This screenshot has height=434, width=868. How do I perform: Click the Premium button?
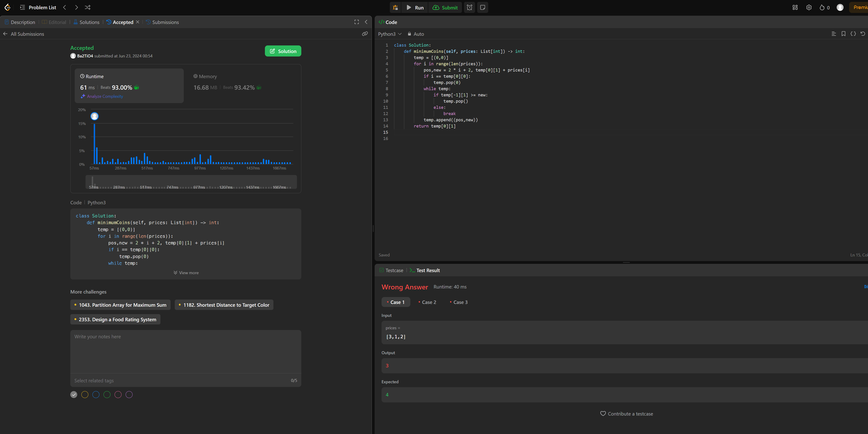pyautogui.click(x=859, y=7)
